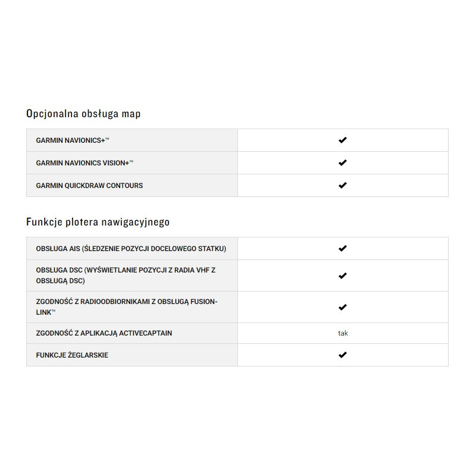The width and height of the screenshot is (476, 476).
Task: Click the trademark symbol after Fusion-Link
Action: [x=54, y=312]
